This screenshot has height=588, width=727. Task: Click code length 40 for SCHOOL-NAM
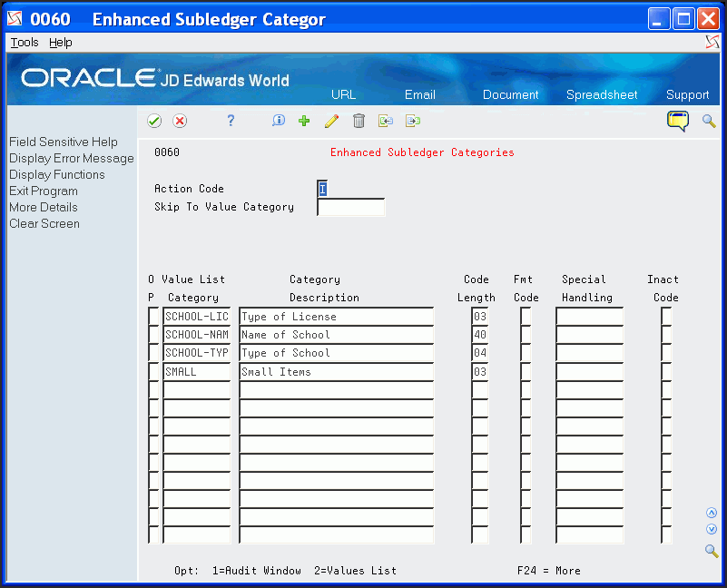(x=480, y=334)
